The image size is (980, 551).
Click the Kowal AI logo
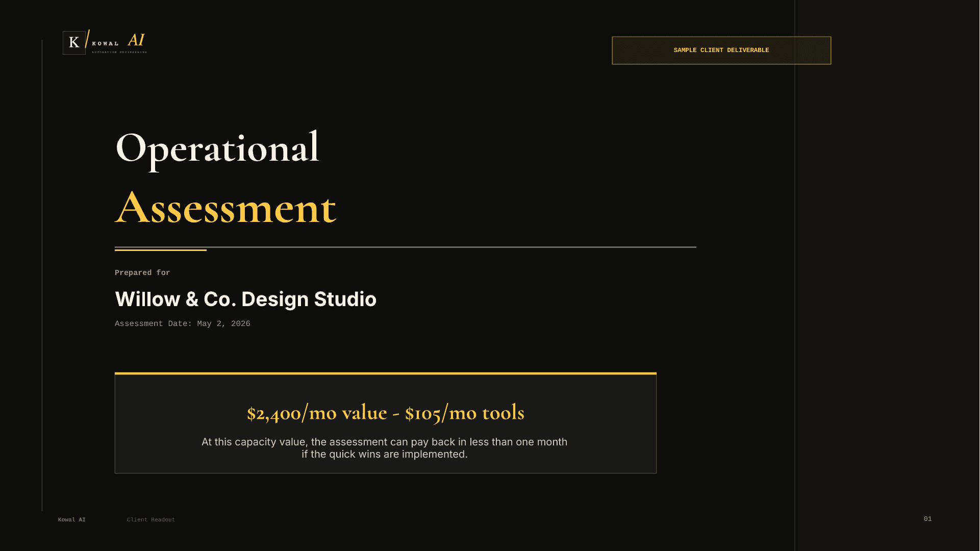click(x=105, y=42)
